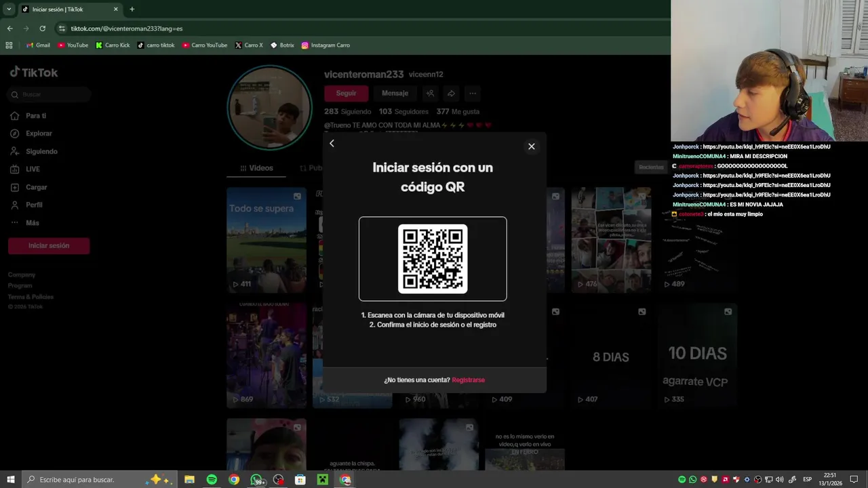Open Siguiendo in sidebar
Image resolution: width=868 pixels, height=488 pixels.
[34, 152]
